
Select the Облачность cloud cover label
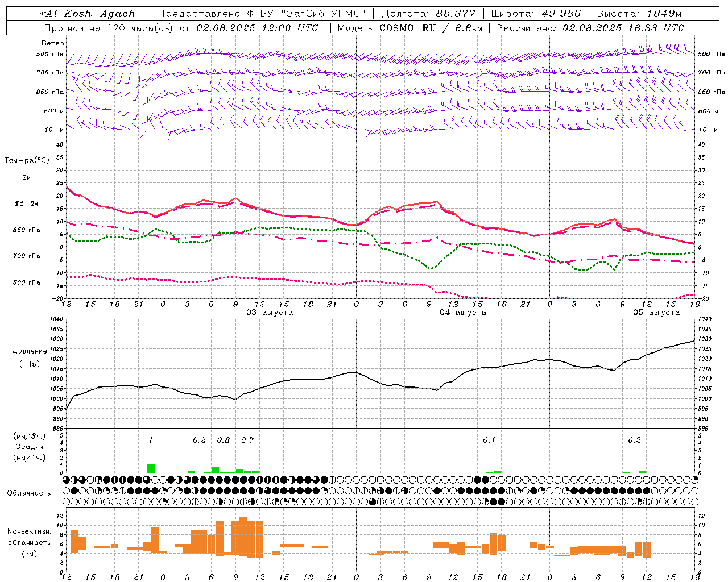[x=29, y=493]
